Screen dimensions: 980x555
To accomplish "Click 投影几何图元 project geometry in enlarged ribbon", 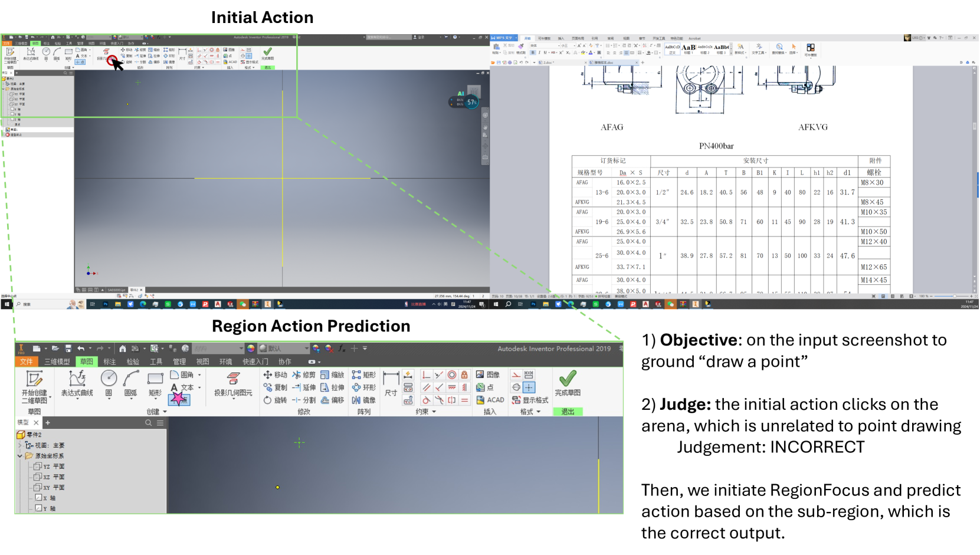I will [x=233, y=385].
